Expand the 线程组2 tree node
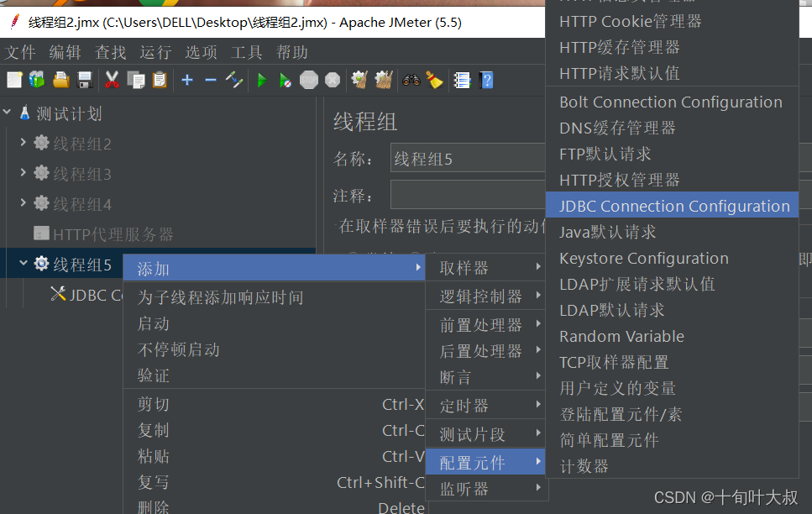 coord(23,141)
